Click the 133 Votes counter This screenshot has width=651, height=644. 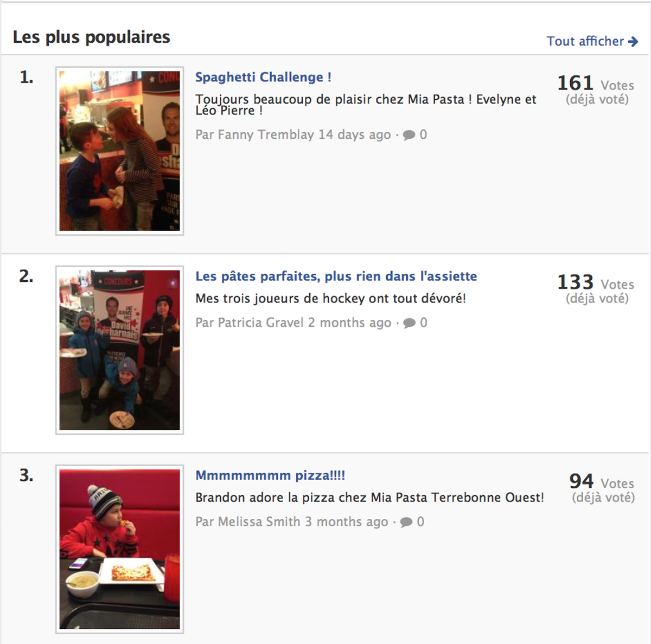[x=596, y=282]
